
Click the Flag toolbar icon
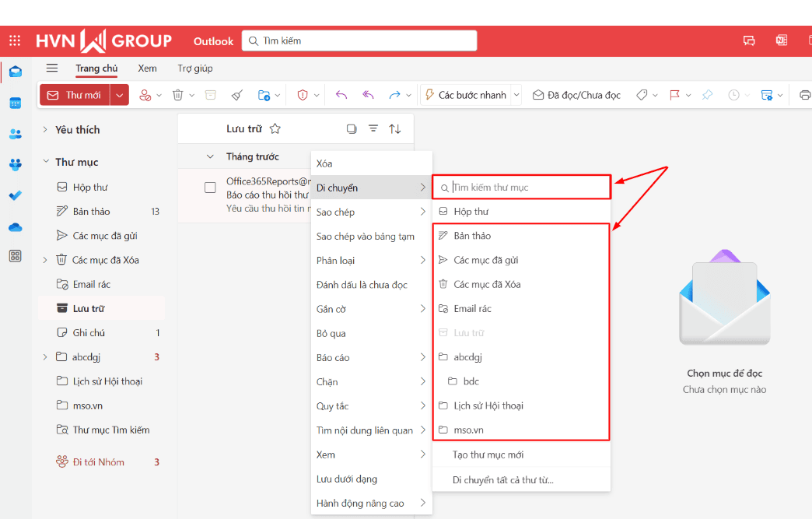(x=674, y=95)
